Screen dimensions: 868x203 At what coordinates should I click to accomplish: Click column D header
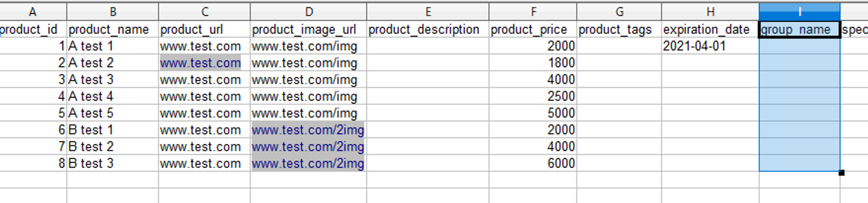(309, 12)
